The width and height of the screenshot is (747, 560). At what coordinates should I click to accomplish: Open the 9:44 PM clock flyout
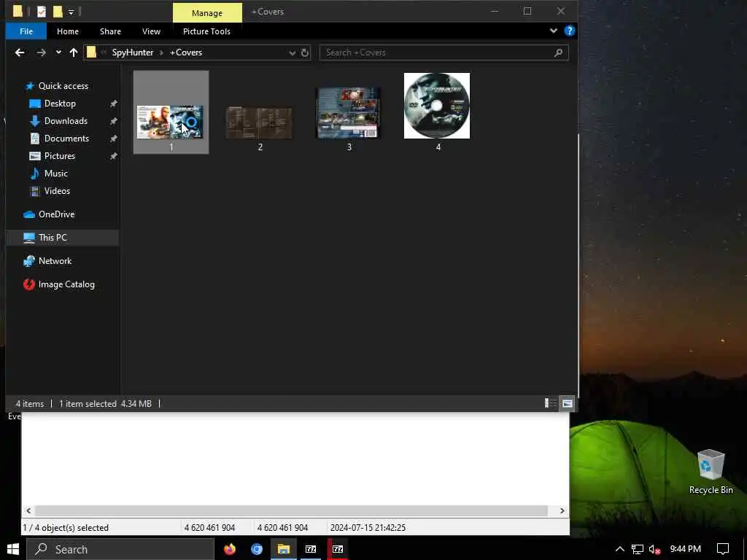685,549
